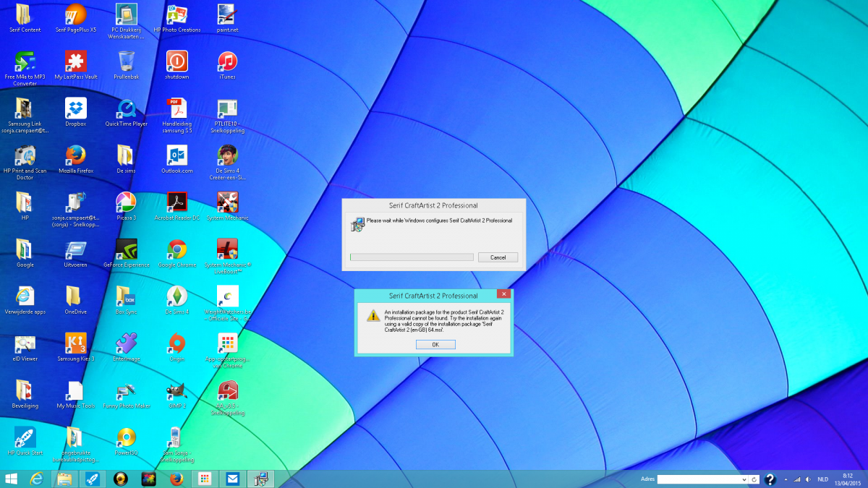Open Dropbox desktop shortcut
This screenshot has height=488, width=868.
click(x=75, y=113)
